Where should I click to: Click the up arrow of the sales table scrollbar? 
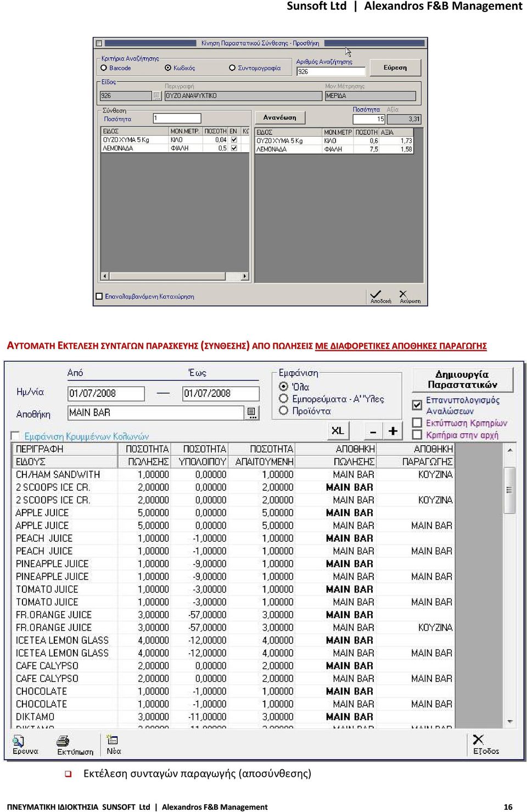coord(510,450)
